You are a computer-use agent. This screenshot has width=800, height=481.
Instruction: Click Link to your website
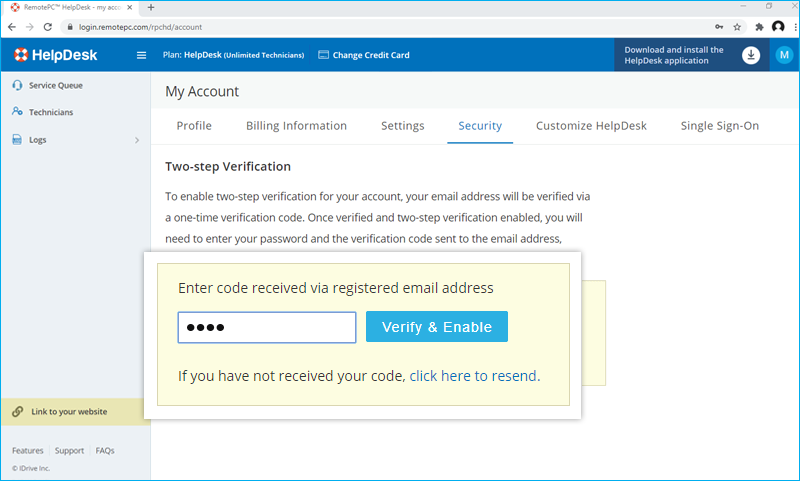coord(68,412)
